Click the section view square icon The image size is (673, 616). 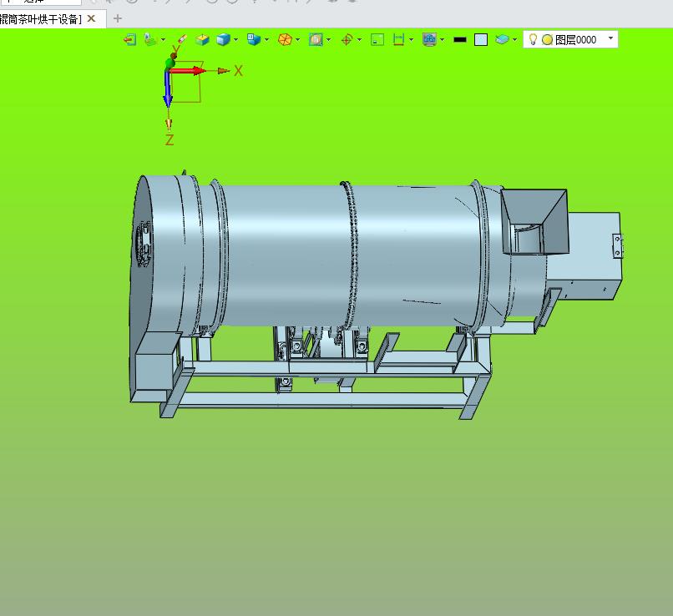pos(316,39)
